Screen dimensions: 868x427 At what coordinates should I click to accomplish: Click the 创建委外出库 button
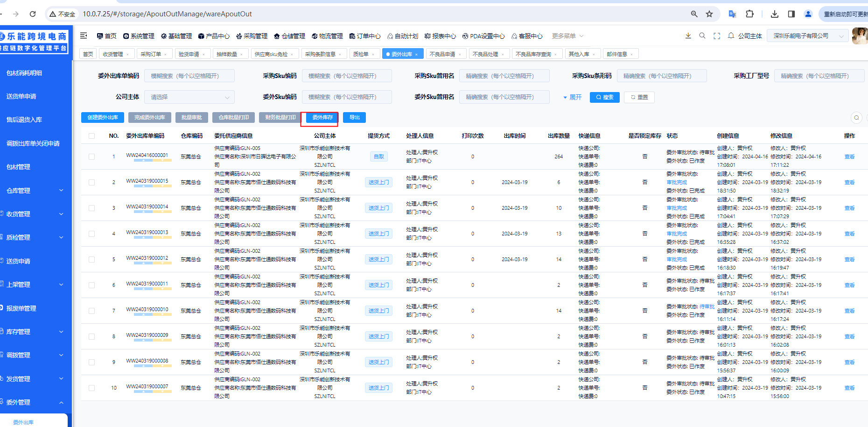click(103, 117)
